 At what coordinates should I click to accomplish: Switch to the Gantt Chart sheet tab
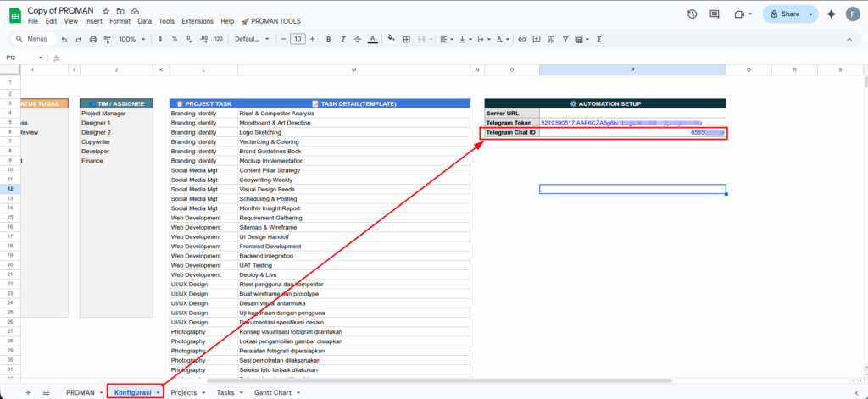pos(271,392)
